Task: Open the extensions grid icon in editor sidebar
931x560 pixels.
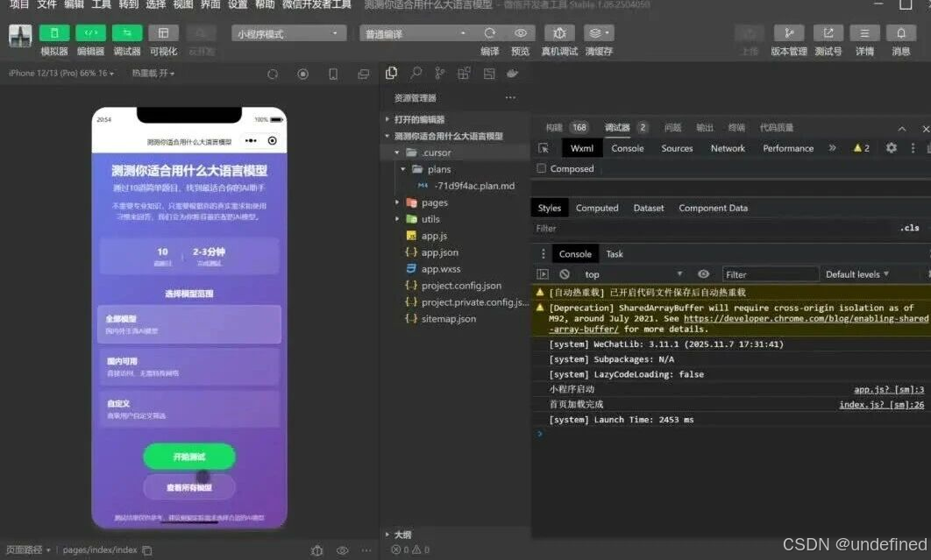Action: [464, 73]
